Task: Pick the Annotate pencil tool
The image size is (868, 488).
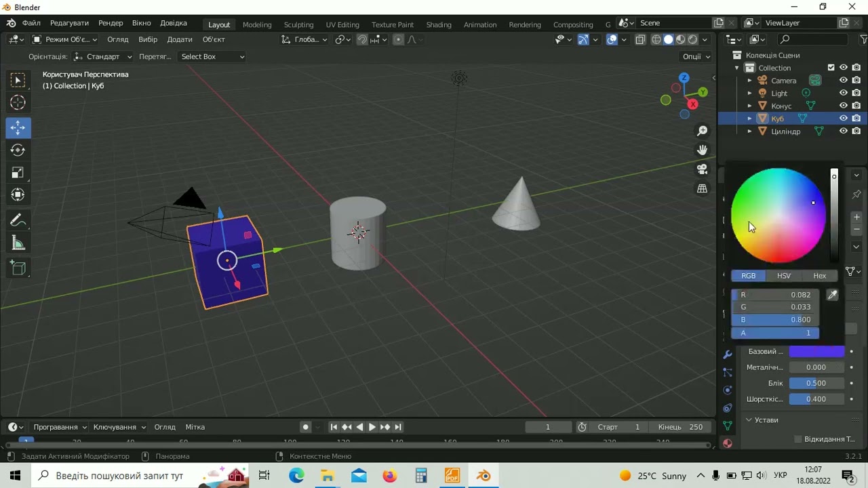Action: tap(18, 220)
